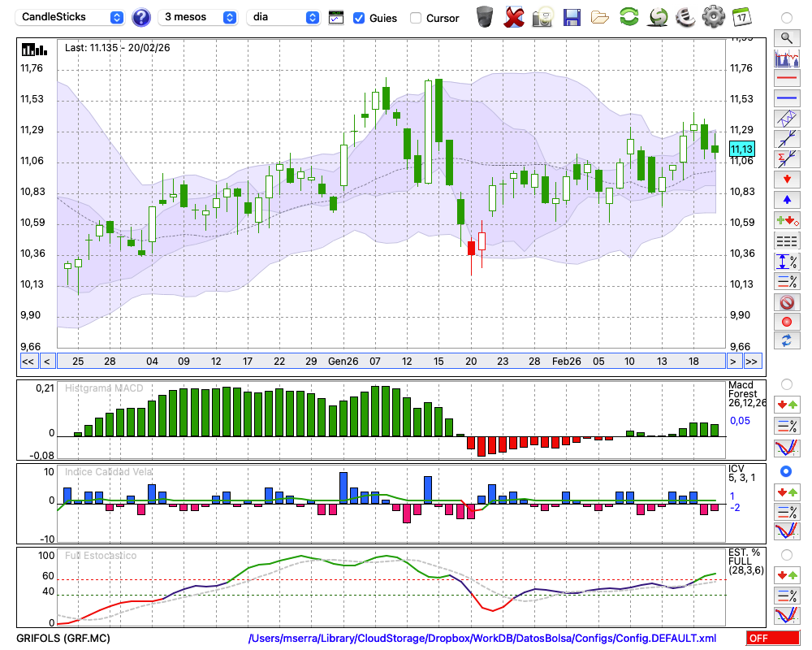Viewport: 812px width, 650px height.
Task: Click the ICV panel lines percent button
Action: tap(787, 512)
